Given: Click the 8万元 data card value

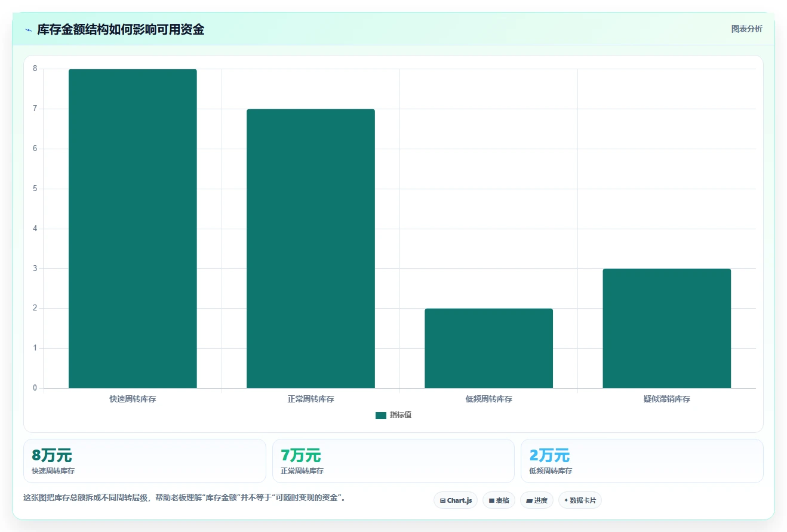Looking at the screenshot, I should [52, 456].
